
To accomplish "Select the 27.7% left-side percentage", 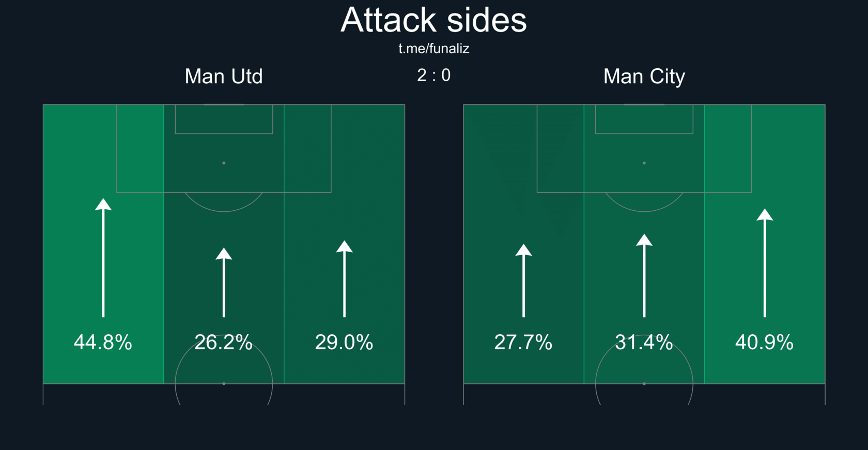I will tap(523, 342).
